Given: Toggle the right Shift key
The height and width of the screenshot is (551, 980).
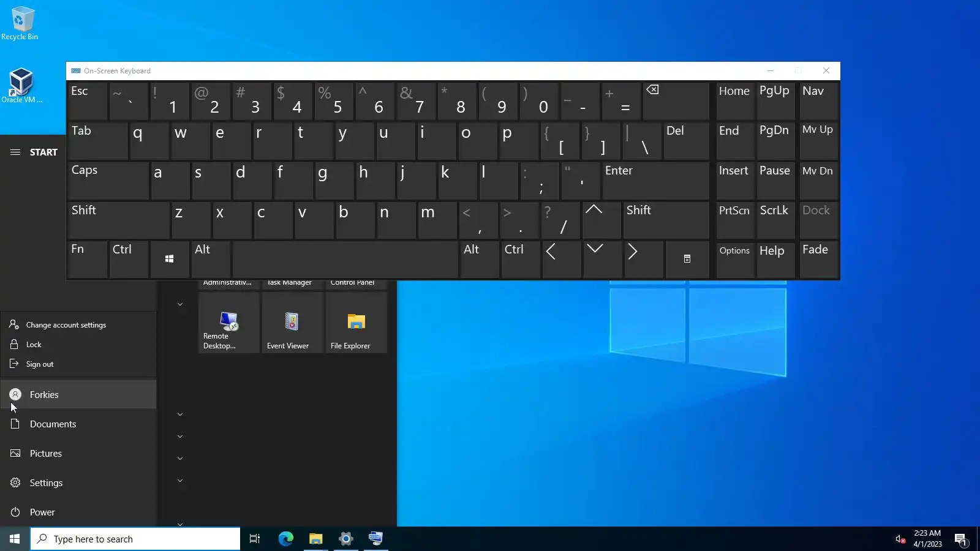Looking at the screenshot, I should [x=666, y=220].
